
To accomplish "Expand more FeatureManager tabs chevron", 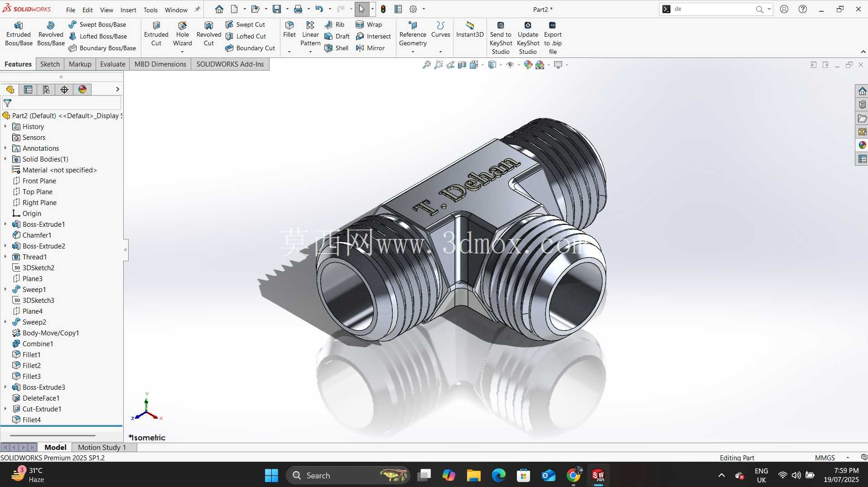I will pos(117,90).
